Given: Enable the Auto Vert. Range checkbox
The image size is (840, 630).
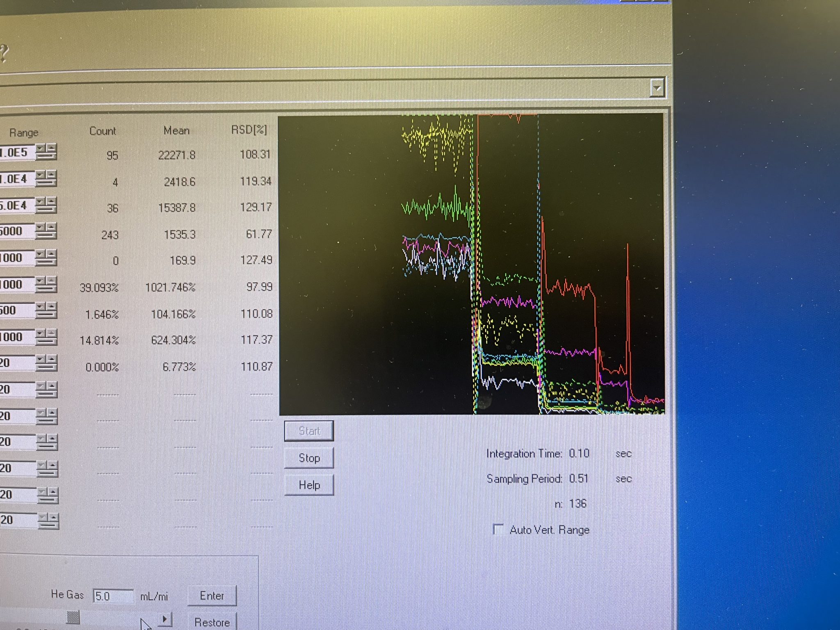Looking at the screenshot, I should click(498, 529).
